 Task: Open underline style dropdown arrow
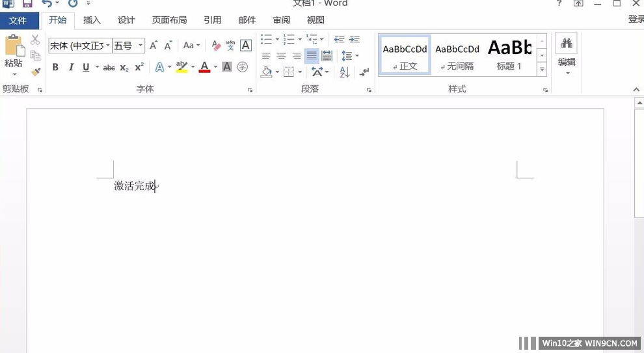point(98,66)
